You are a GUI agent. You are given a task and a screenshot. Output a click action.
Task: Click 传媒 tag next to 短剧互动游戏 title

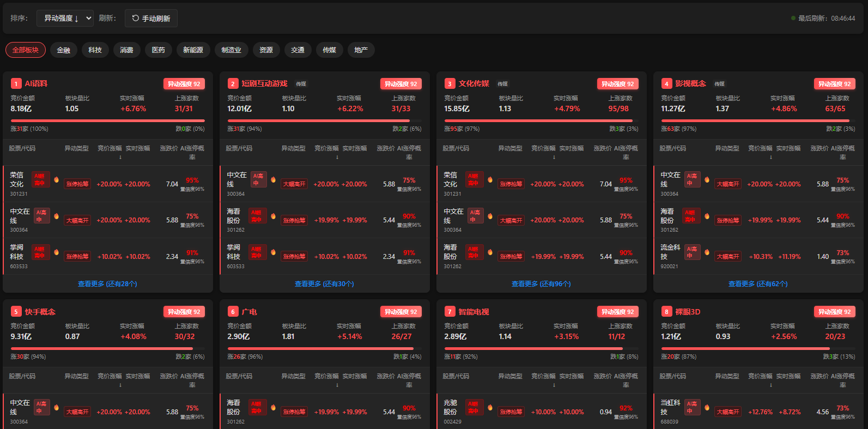[x=301, y=84]
